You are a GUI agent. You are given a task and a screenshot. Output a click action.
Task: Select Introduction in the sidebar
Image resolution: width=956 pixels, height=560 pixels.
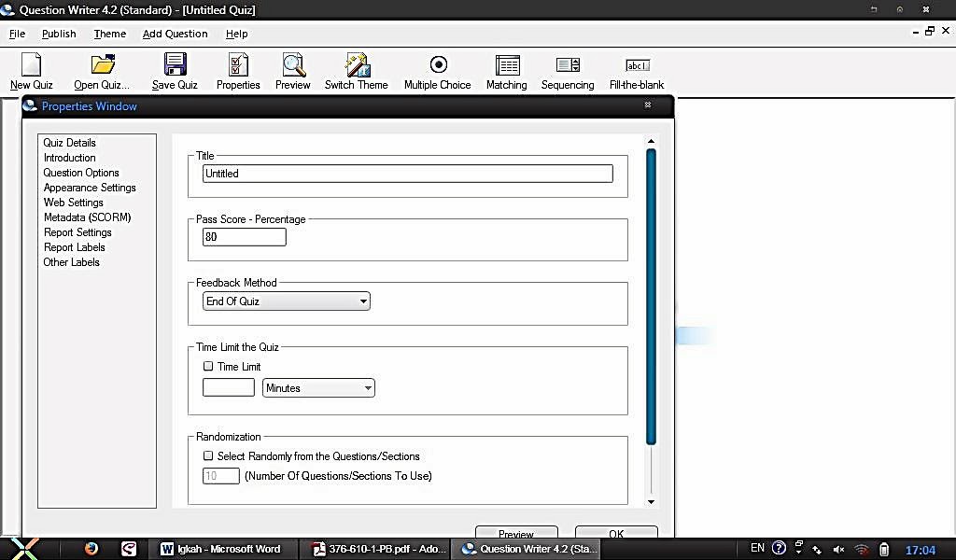pos(69,158)
